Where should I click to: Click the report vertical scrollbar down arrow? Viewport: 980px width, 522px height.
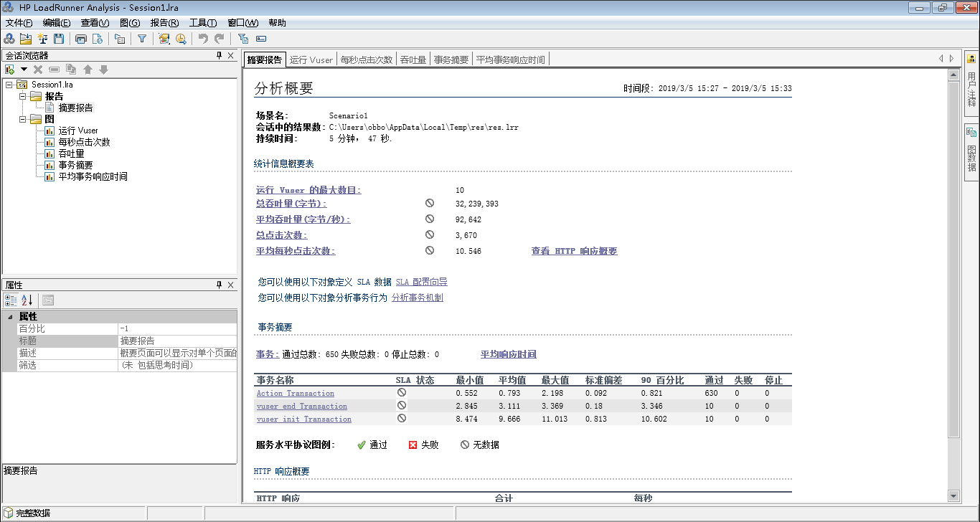pyautogui.click(x=953, y=495)
